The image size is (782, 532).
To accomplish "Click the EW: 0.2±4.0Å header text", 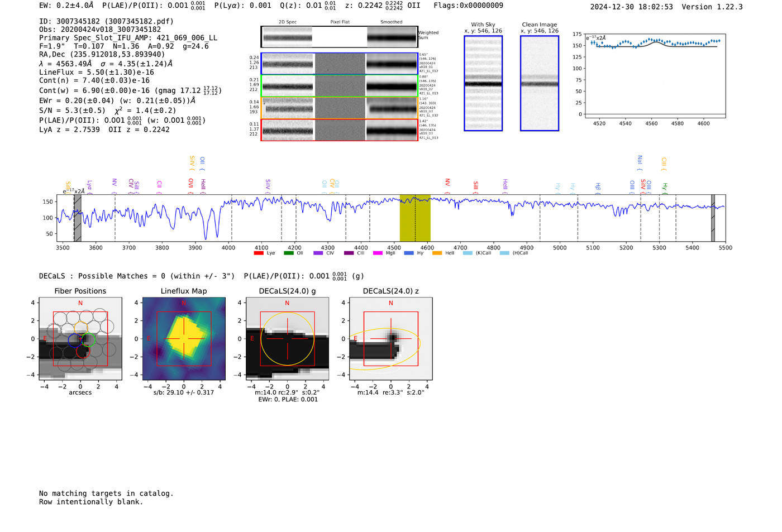I will (66, 6).
